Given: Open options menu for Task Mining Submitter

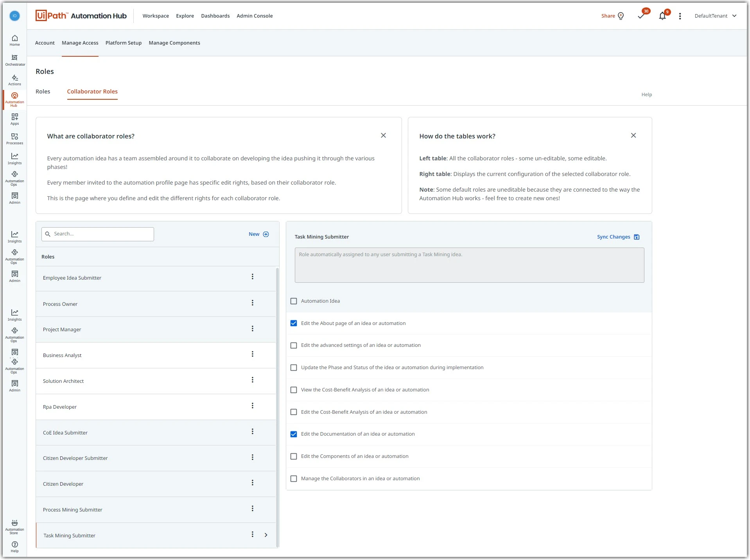Looking at the screenshot, I should (x=253, y=535).
